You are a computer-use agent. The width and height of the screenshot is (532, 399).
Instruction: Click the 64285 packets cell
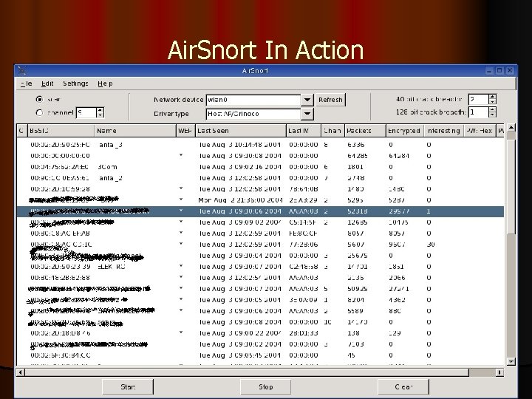[358, 156]
